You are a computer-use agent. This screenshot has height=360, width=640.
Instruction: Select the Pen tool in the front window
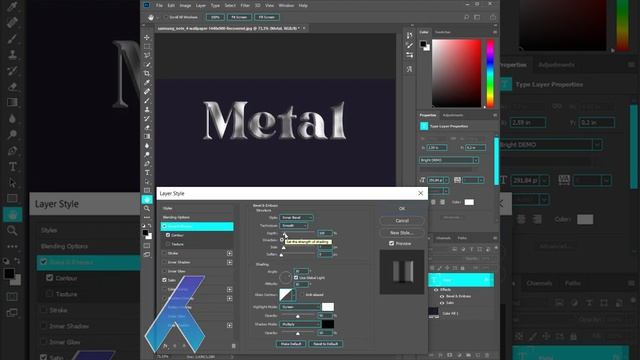pos(147,164)
